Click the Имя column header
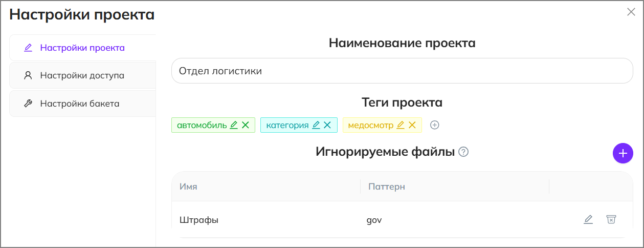 (188, 187)
